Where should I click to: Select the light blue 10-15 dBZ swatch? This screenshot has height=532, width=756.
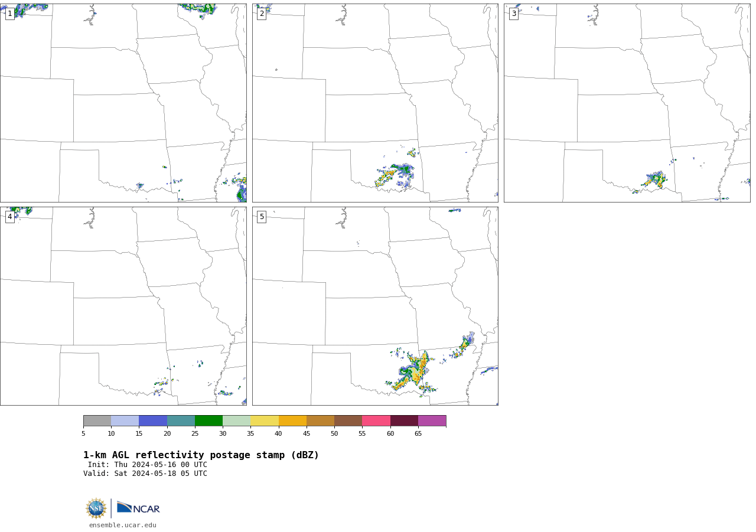click(125, 421)
